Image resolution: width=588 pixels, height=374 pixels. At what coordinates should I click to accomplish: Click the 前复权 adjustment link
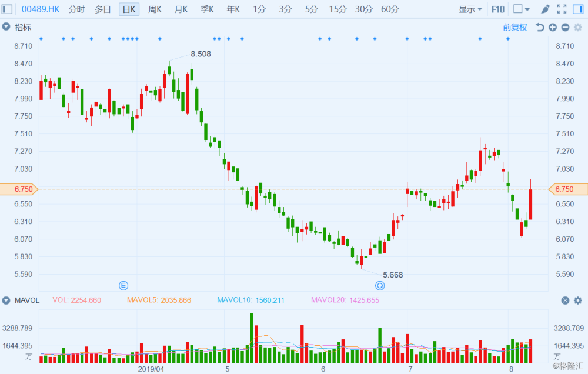click(x=515, y=27)
